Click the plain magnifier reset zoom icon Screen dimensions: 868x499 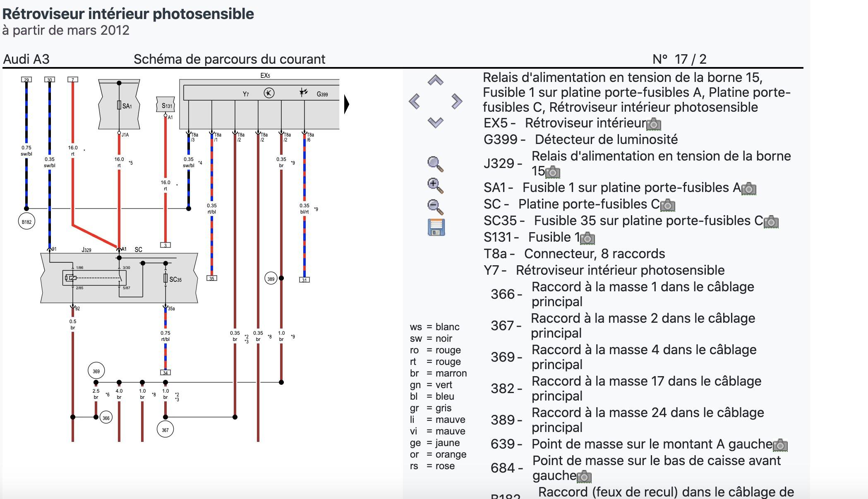tap(435, 164)
